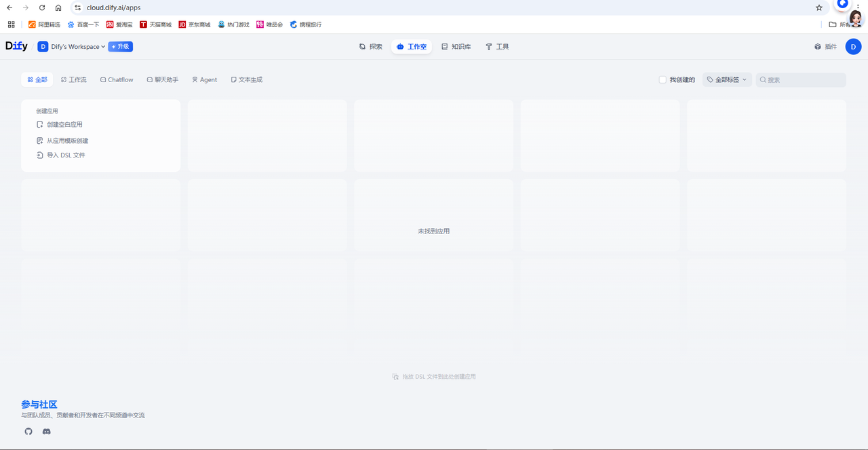Click the 升级 upgrade button

121,47
